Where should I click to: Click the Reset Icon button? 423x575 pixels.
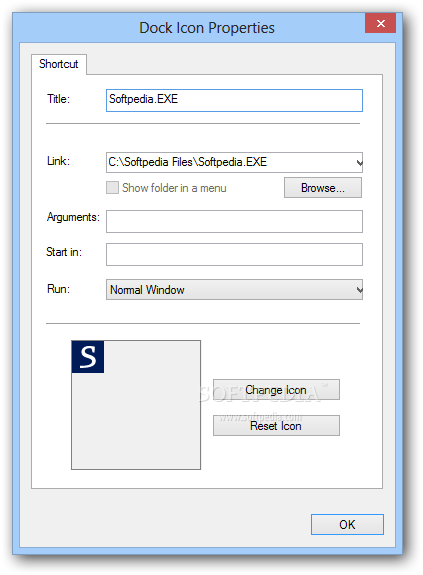pyautogui.click(x=276, y=426)
